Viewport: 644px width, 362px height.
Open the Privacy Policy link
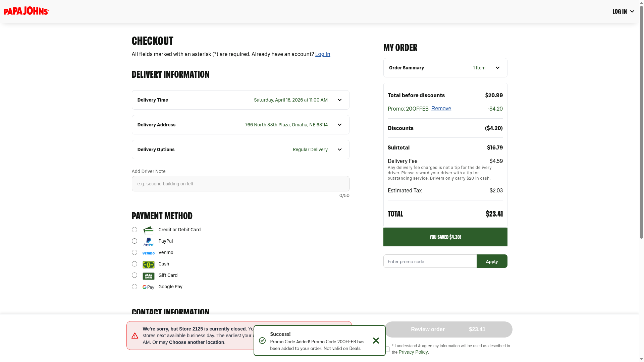coord(413,352)
